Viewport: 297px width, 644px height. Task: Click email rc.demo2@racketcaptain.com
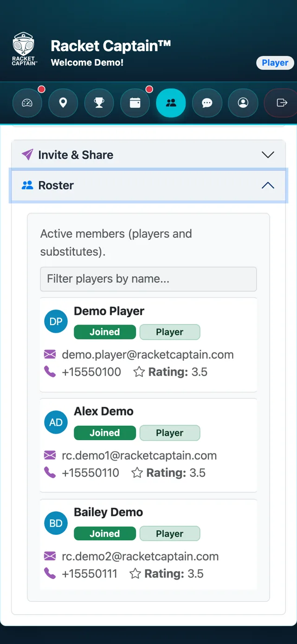point(140,556)
